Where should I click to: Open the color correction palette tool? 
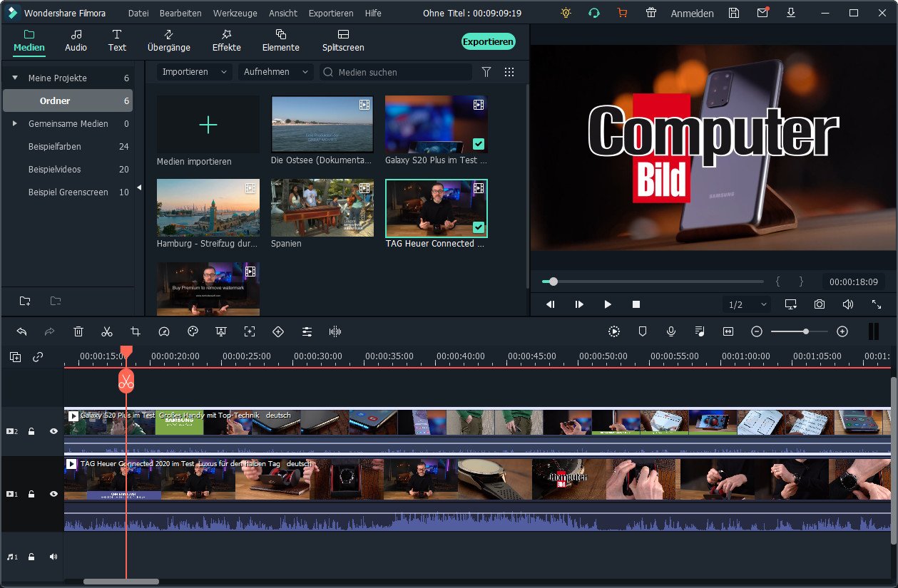193,331
